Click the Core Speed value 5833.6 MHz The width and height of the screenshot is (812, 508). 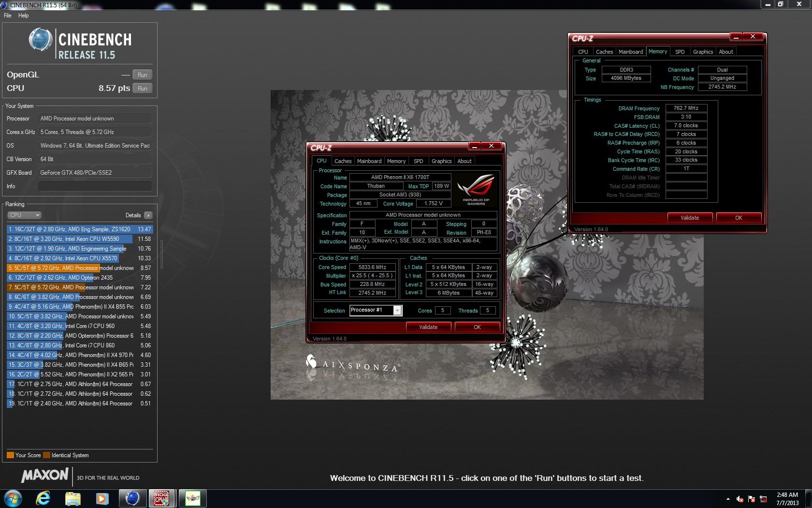(x=372, y=267)
